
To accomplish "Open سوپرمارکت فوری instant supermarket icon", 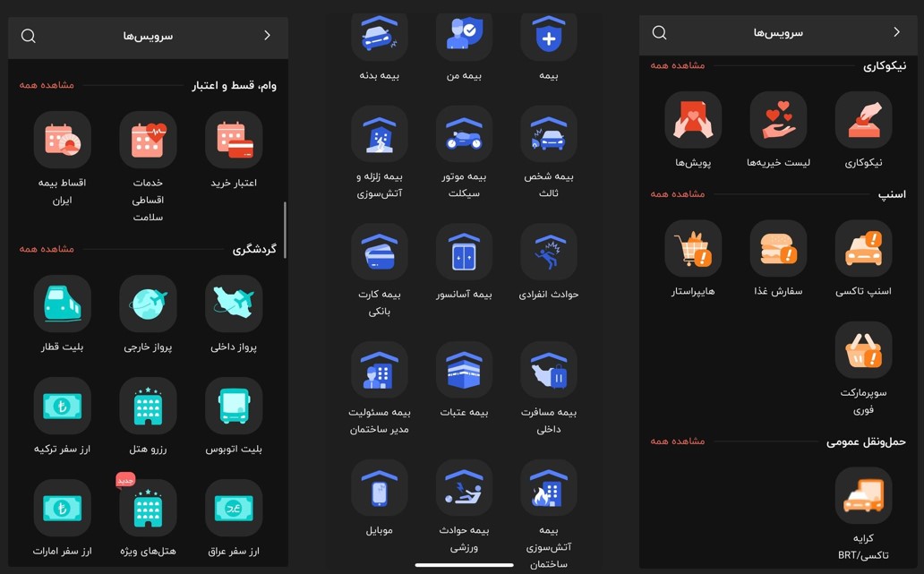I will (863, 350).
